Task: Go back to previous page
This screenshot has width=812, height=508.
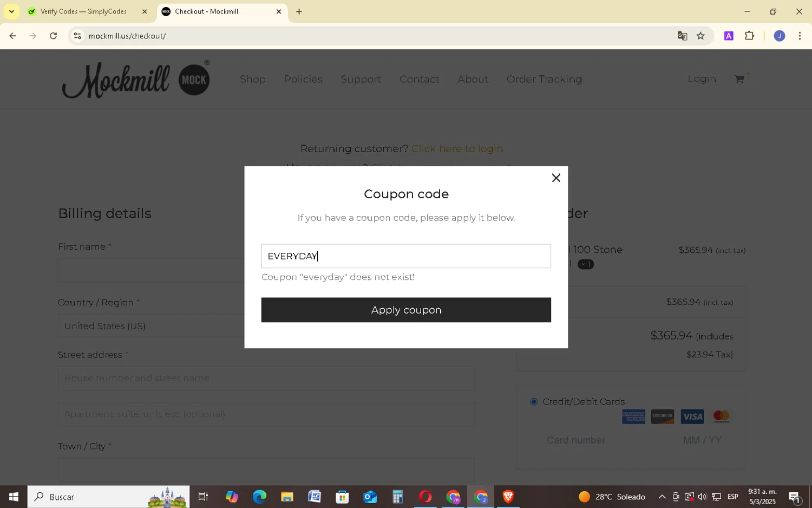Action: 13,36
